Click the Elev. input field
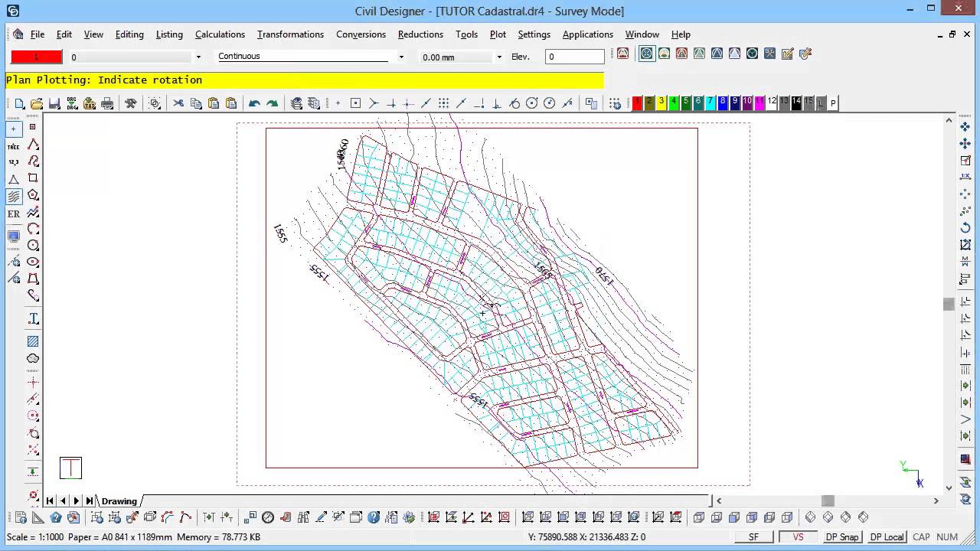 pos(574,57)
